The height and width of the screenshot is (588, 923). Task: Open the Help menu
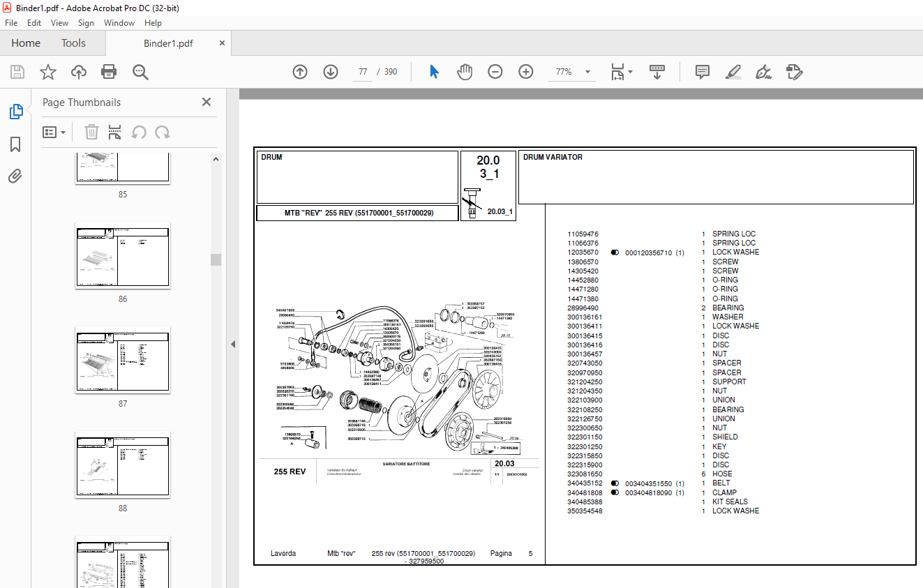coord(153,23)
